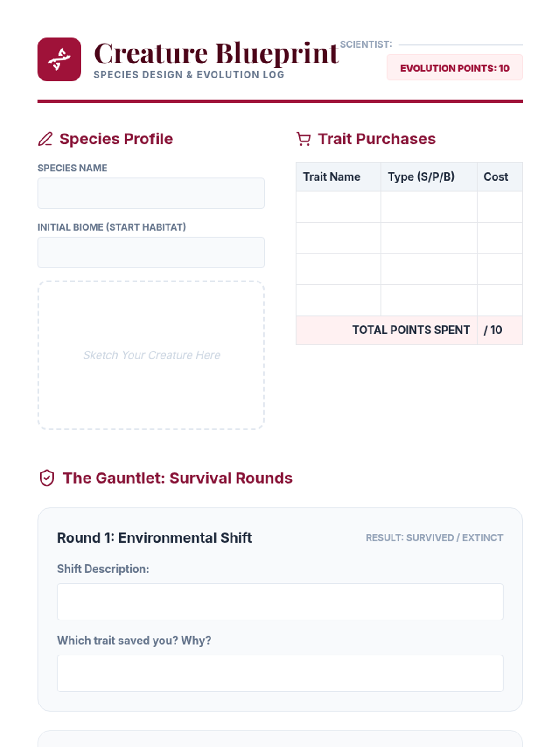Click the first row Trait Name cell

click(x=338, y=207)
